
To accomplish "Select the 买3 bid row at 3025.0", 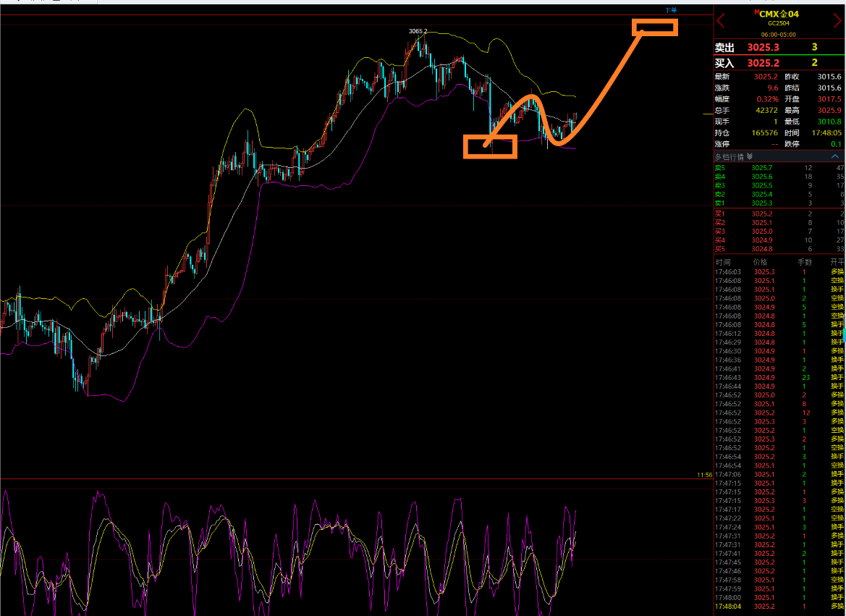I will (779, 232).
